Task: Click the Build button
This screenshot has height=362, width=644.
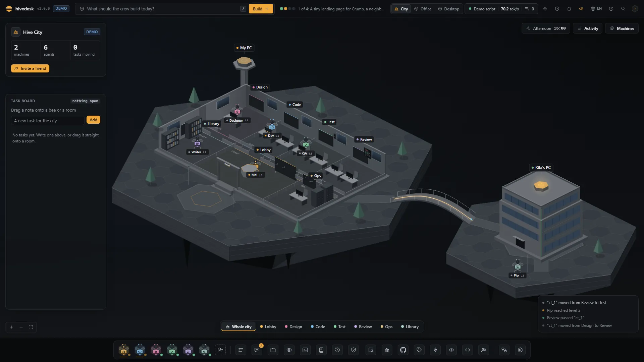Action: pos(261,9)
